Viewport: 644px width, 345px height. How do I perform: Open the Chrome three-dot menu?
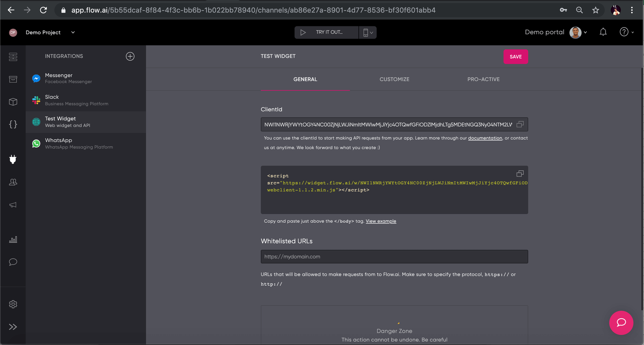point(632,10)
